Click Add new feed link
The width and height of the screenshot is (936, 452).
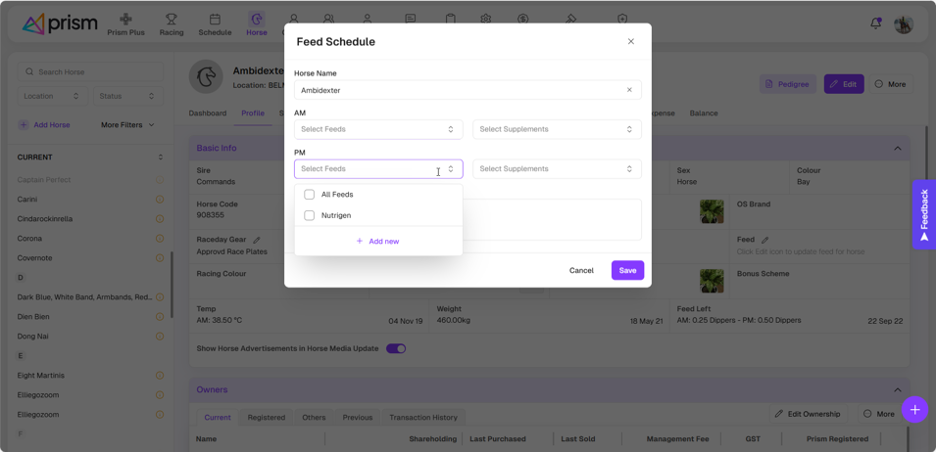click(x=378, y=241)
